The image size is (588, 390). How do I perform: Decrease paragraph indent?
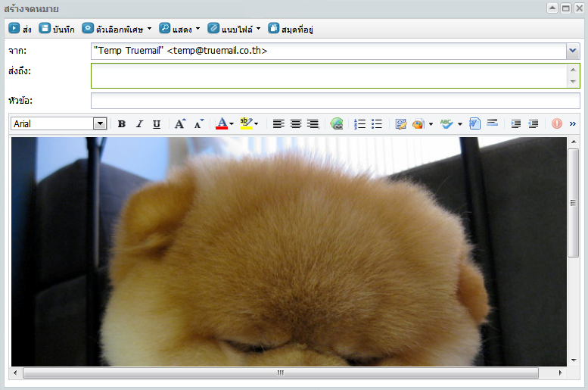(534, 124)
